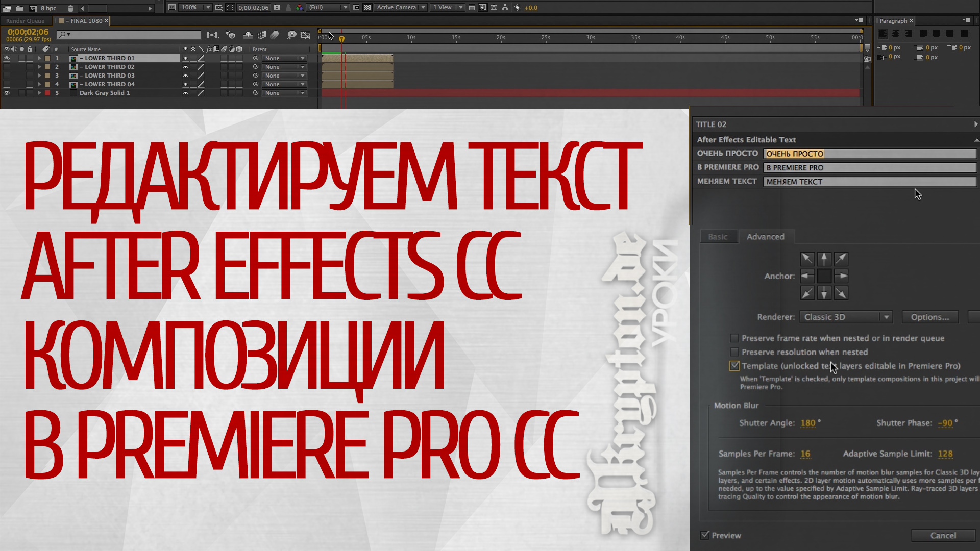
Task: Open the Classic 3D renderer dropdown
Action: pyautogui.click(x=846, y=317)
